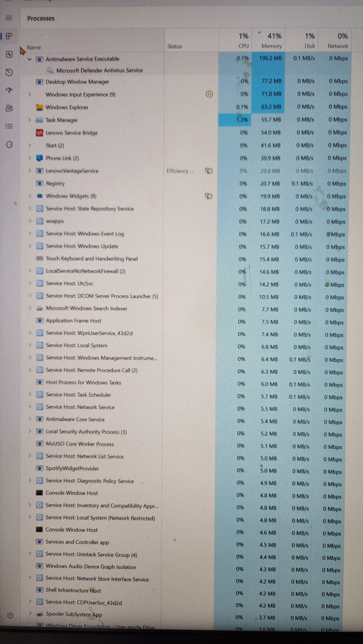Open the Users sidebar icon
Viewport: 363px width, 644px height.
pyautogui.click(x=9, y=108)
